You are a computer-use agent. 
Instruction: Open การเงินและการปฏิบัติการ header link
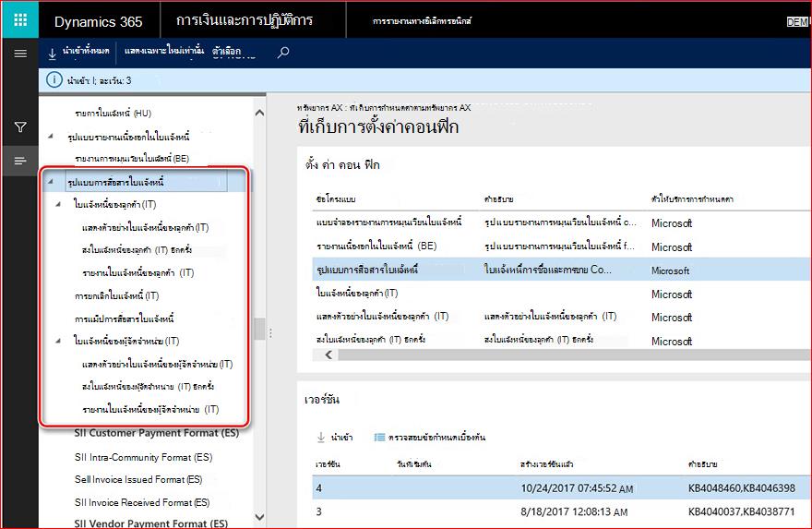[245, 20]
